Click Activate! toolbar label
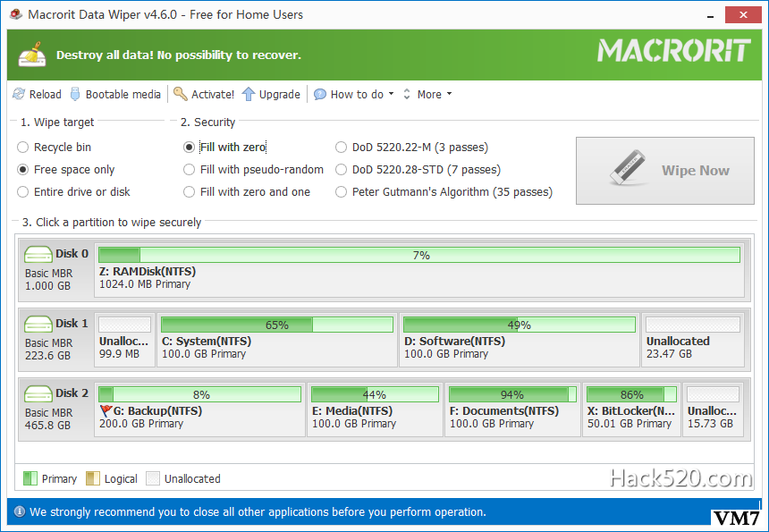Screen dimensions: 769x532 (213, 94)
